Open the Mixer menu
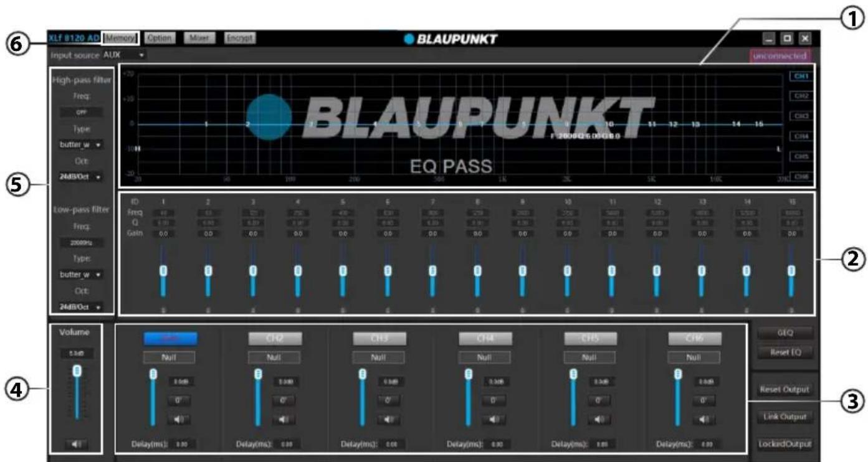The width and height of the screenshot is (868, 462). 199,38
